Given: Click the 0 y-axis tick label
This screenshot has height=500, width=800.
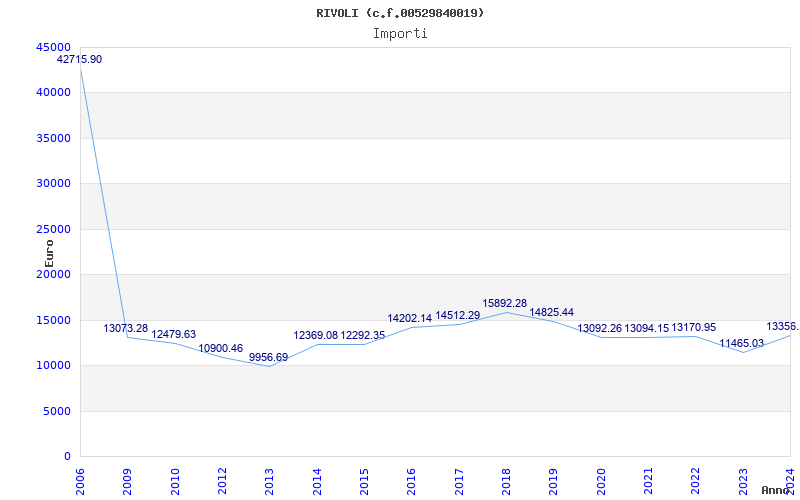Looking at the screenshot, I should 67,457.
